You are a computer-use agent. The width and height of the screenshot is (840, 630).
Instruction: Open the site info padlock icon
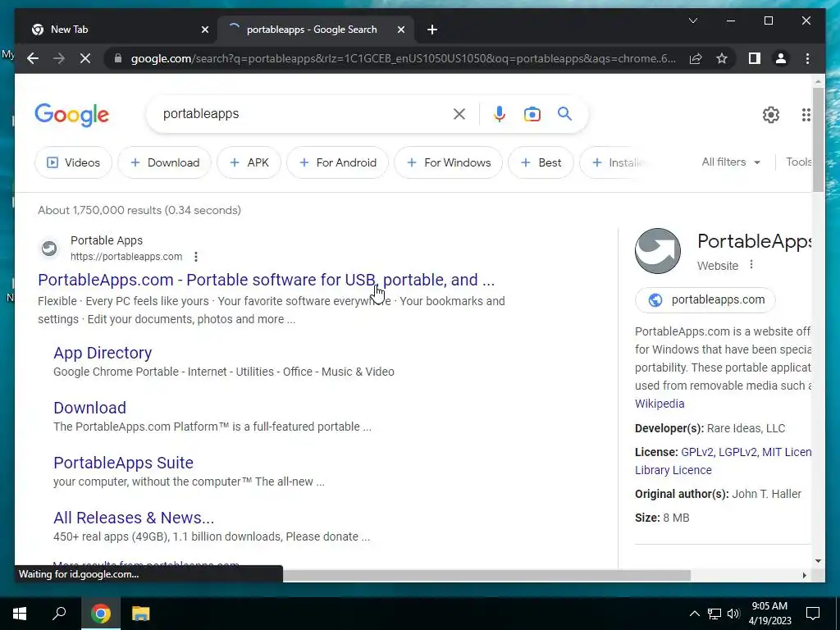tap(118, 58)
